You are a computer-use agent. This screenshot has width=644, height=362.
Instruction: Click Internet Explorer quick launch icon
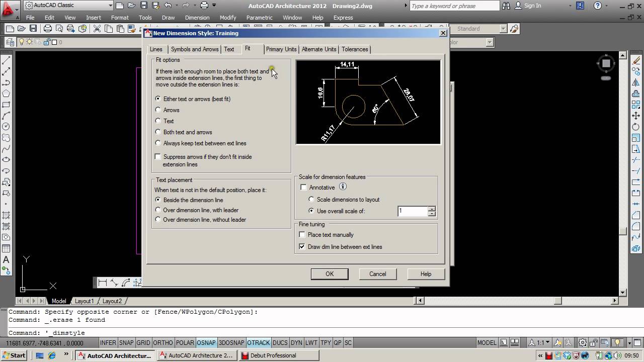click(52, 355)
